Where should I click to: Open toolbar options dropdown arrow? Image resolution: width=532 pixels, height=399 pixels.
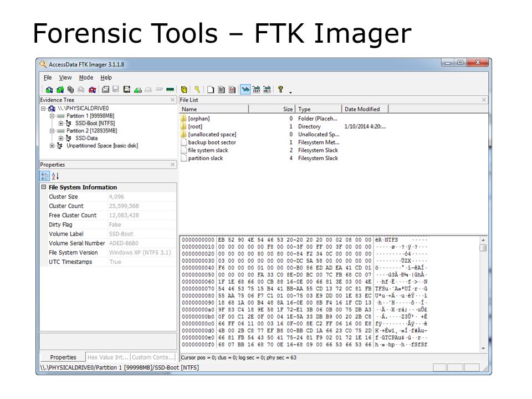(290, 92)
